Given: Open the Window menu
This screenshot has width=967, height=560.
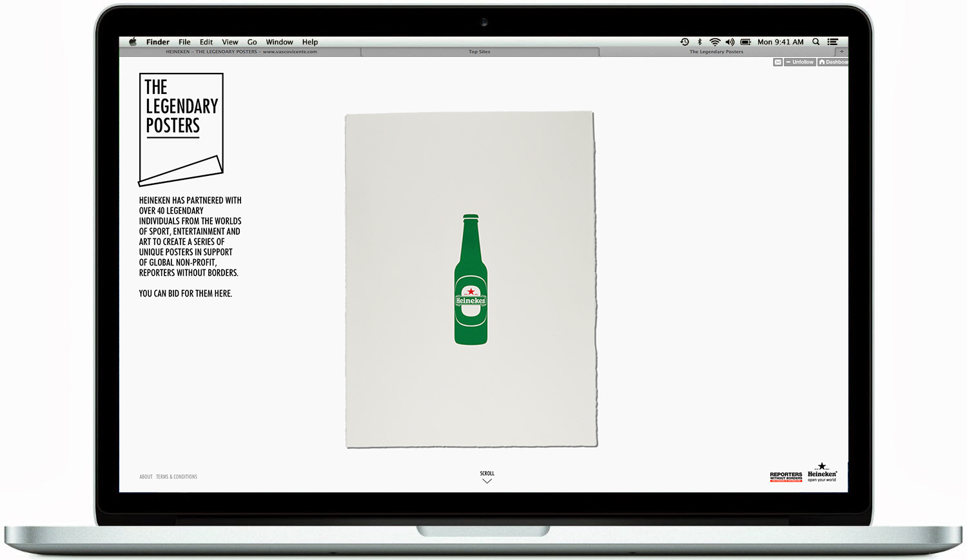Looking at the screenshot, I should [x=280, y=42].
